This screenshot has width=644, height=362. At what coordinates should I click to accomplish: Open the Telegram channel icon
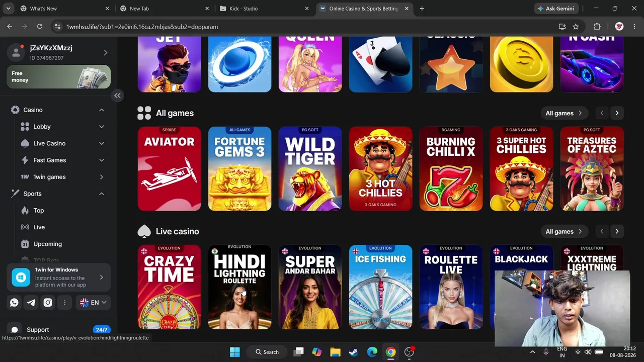[31, 302]
